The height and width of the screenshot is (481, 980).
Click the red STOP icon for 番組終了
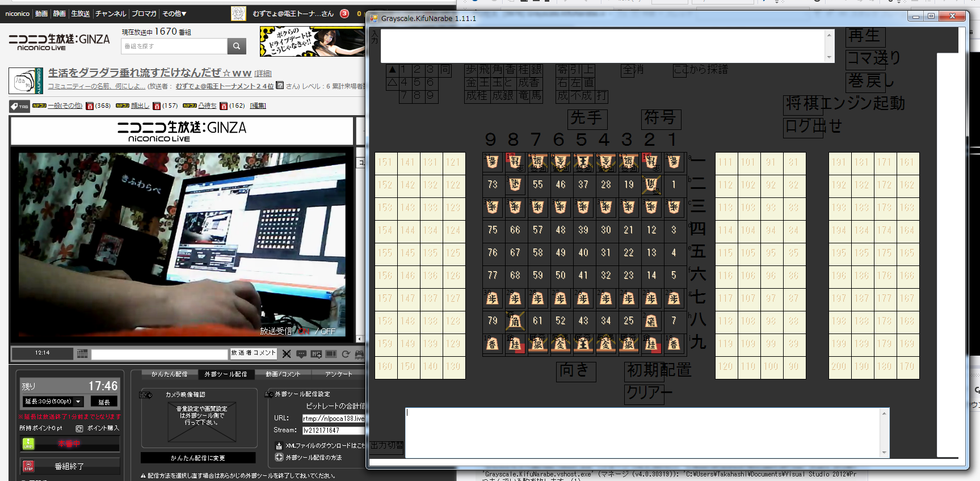click(28, 466)
